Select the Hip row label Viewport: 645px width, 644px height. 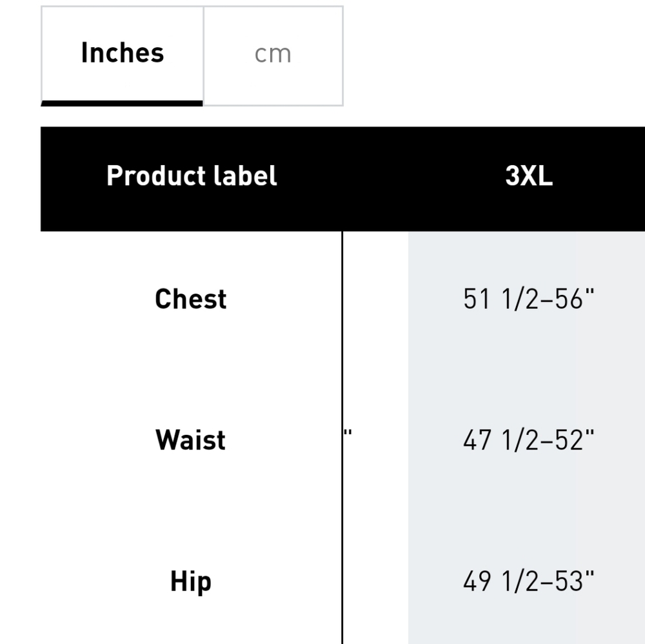click(x=190, y=581)
